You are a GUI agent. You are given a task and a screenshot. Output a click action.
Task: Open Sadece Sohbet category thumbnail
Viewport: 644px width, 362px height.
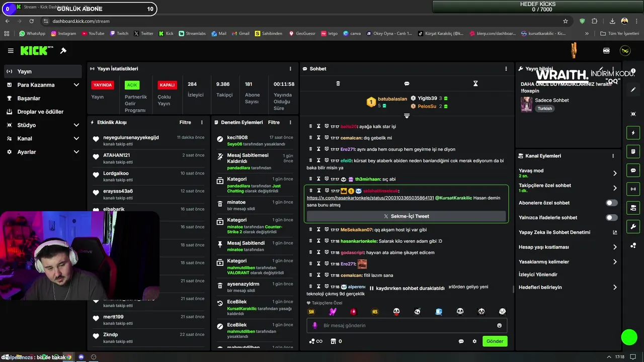pos(526,104)
